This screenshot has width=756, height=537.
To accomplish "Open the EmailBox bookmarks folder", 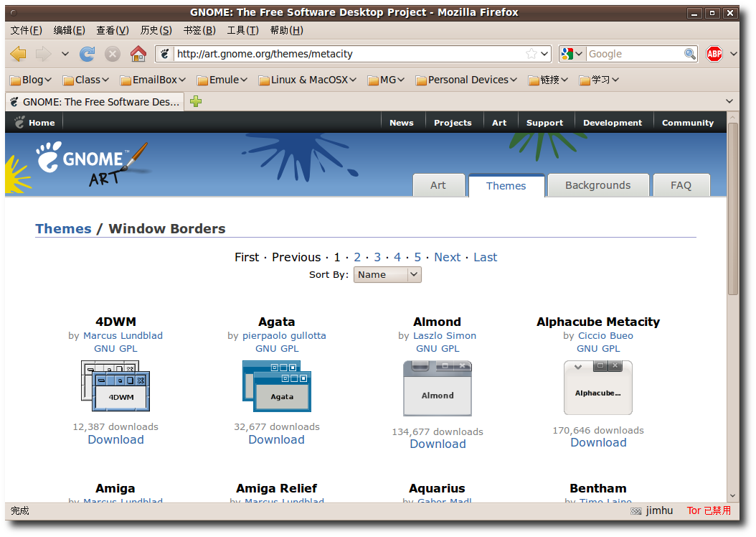I will pyautogui.click(x=153, y=80).
